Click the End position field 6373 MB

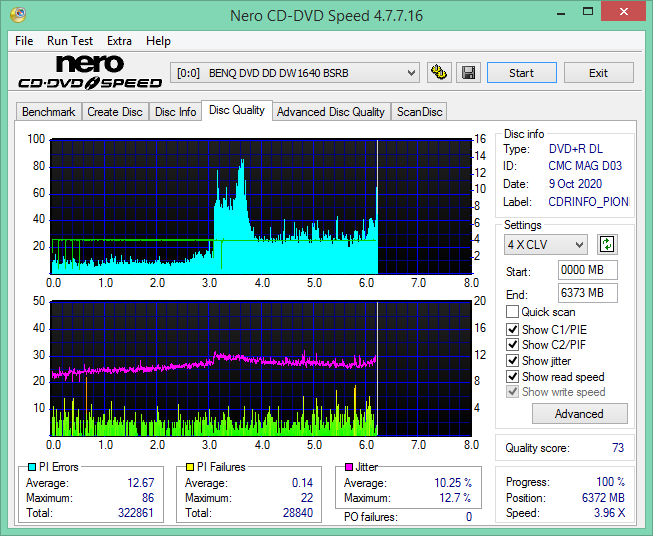point(587,293)
